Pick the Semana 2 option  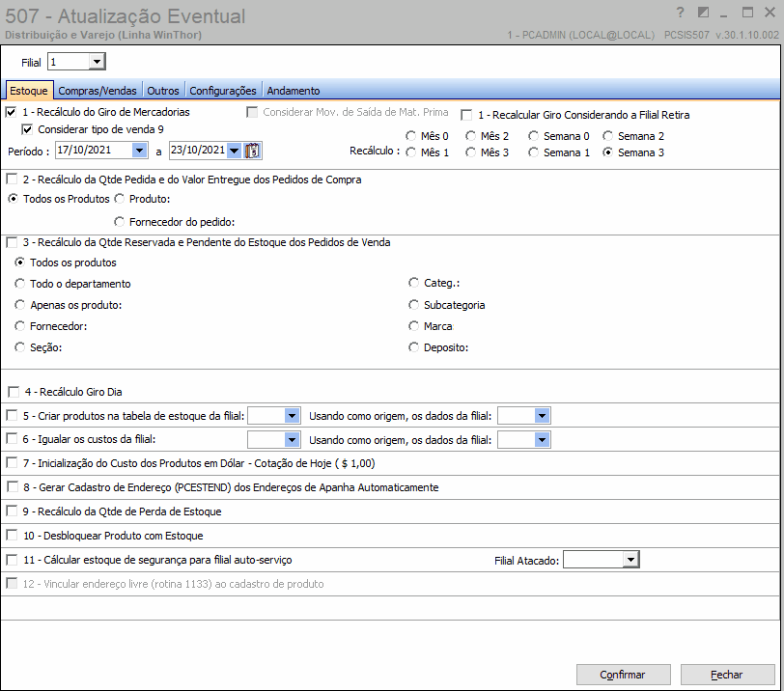coord(607,136)
